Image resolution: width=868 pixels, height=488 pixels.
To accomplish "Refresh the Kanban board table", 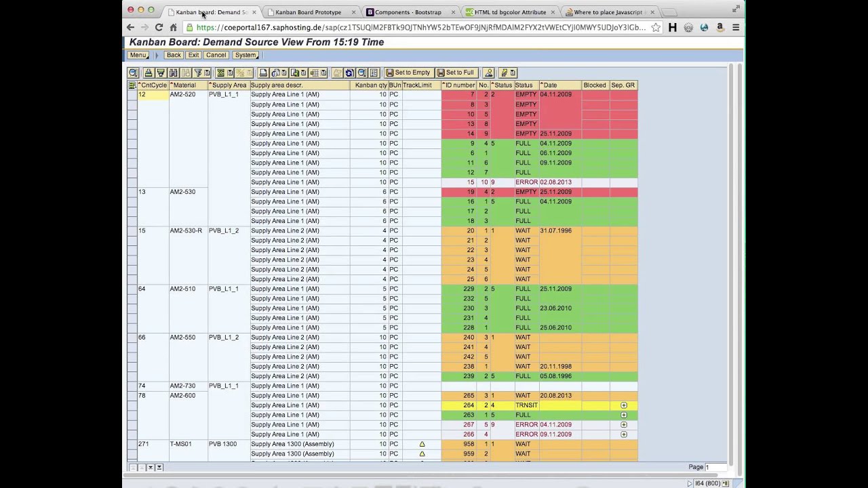I will click(x=349, y=73).
